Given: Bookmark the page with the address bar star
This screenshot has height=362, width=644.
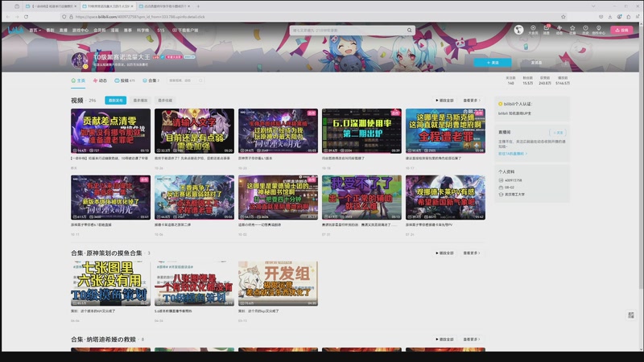Looking at the screenshot, I should 563,17.
